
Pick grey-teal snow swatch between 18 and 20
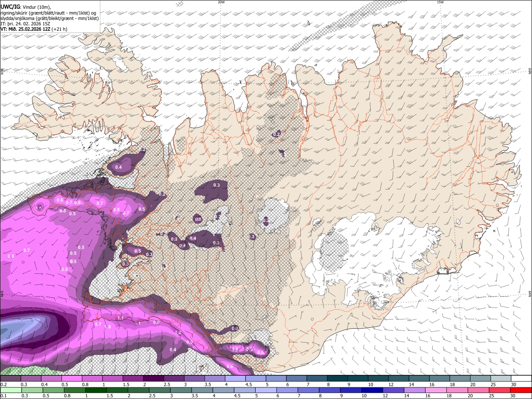[460, 379]
